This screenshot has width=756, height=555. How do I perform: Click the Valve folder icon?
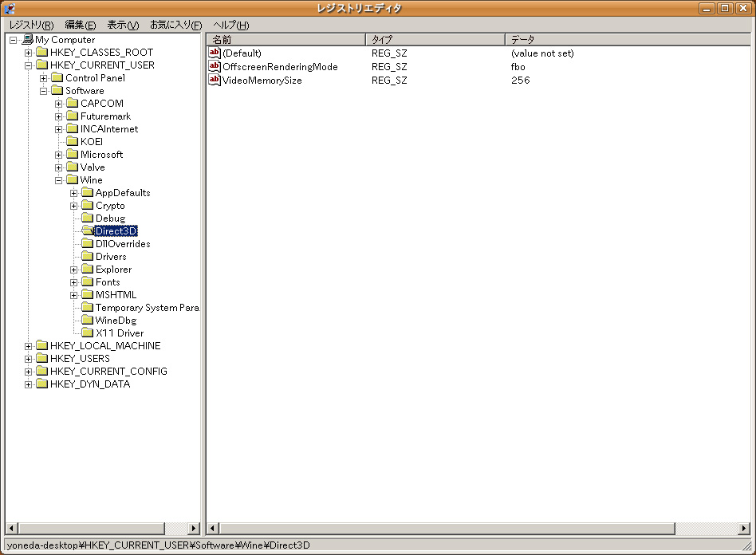click(x=73, y=167)
